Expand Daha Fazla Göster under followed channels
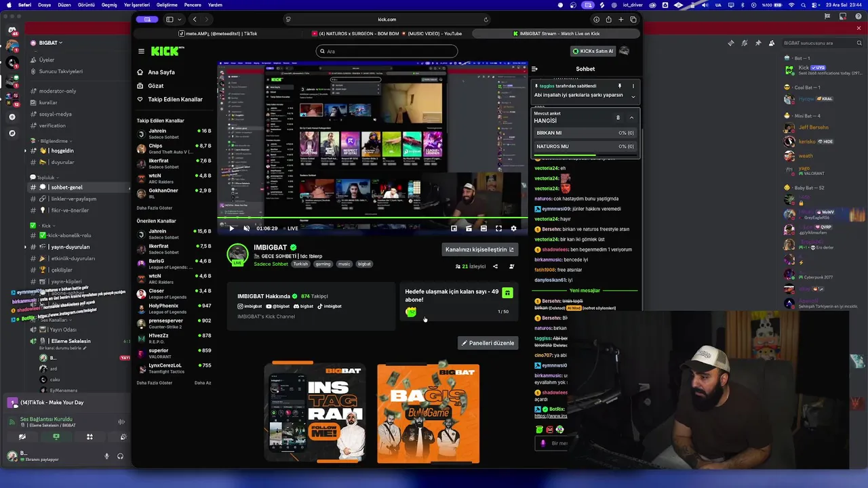This screenshot has width=868, height=488. pyautogui.click(x=155, y=208)
